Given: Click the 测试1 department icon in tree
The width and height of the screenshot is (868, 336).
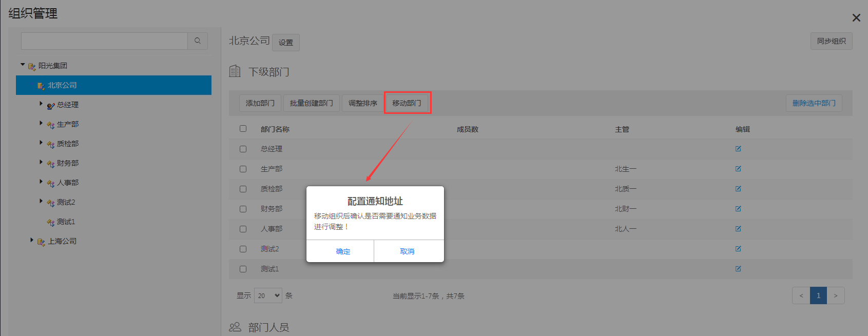Looking at the screenshot, I should 50,222.
